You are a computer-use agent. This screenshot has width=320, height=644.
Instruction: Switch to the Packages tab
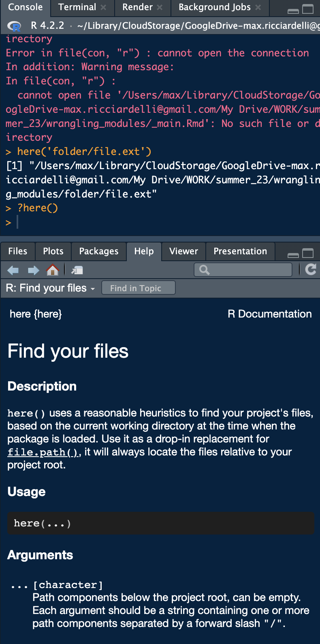pyautogui.click(x=99, y=251)
